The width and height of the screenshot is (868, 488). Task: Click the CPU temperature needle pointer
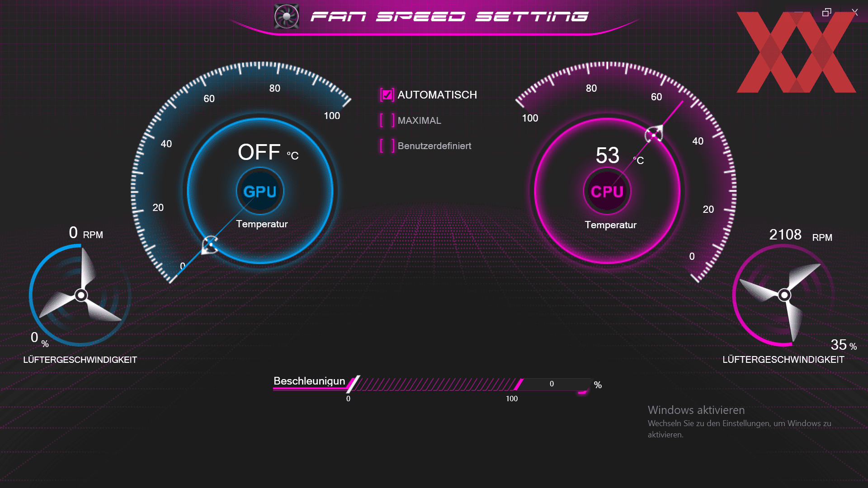(x=654, y=135)
